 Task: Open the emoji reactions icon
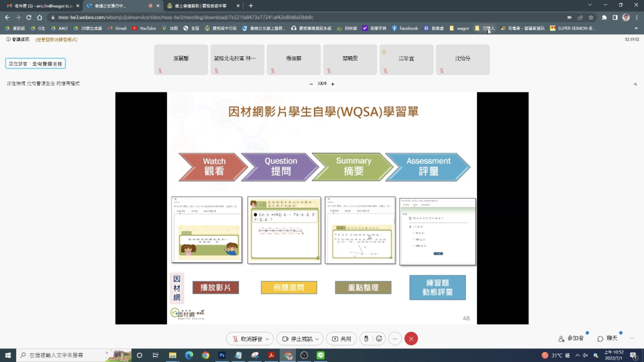coord(379,339)
